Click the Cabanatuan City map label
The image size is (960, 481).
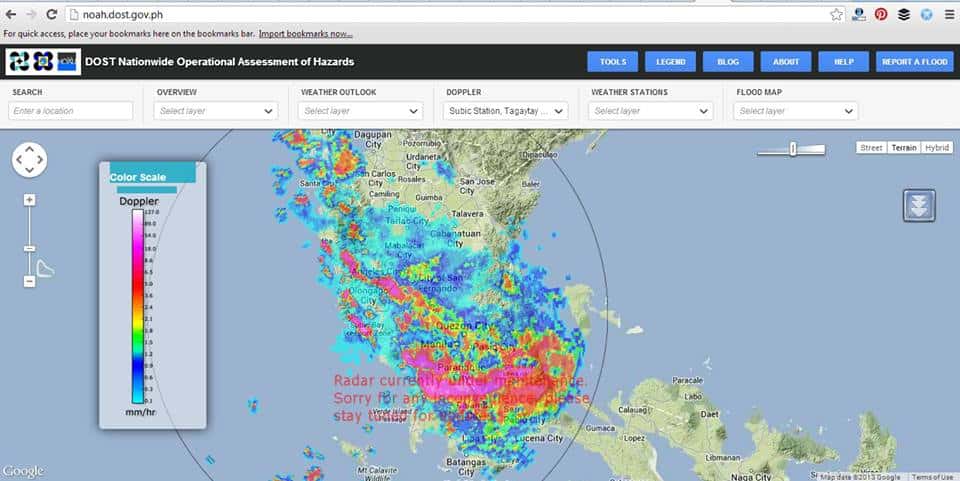(x=456, y=238)
